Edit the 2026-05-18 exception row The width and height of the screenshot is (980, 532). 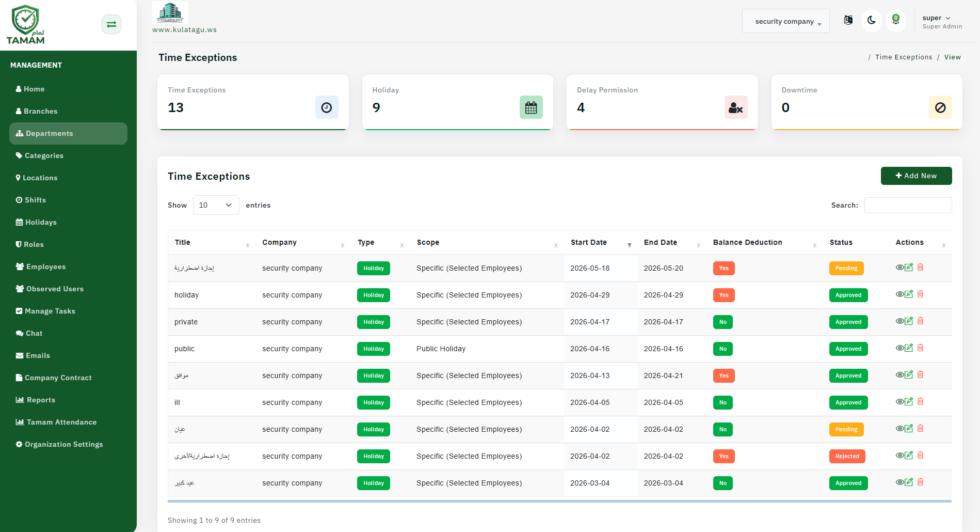[909, 267]
